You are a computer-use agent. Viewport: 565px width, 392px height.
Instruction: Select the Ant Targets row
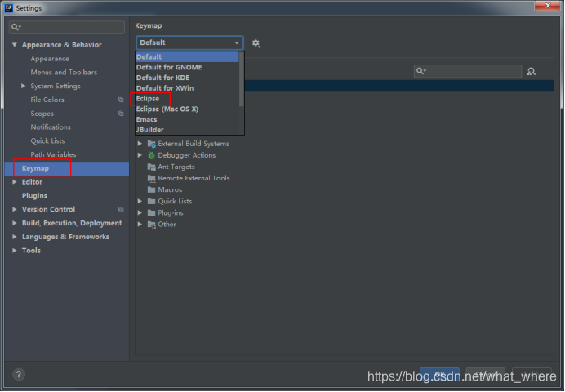(176, 167)
